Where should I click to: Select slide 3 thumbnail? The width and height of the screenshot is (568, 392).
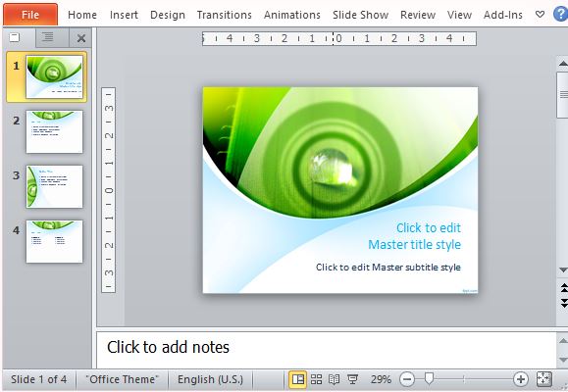point(54,186)
